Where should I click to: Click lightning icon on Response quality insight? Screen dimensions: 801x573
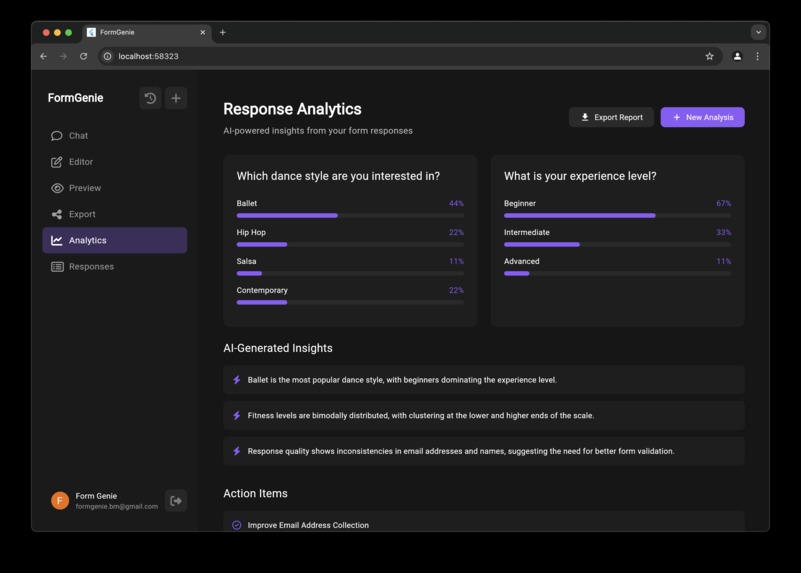coord(237,451)
